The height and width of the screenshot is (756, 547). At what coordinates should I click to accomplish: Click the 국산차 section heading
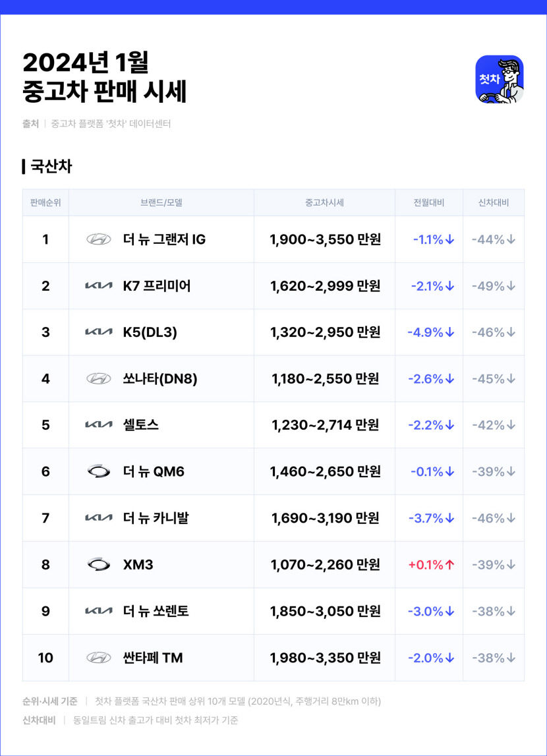point(51,167)
